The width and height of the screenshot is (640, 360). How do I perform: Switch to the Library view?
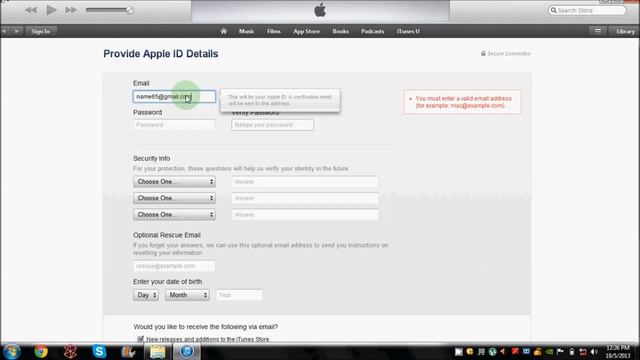624,31
